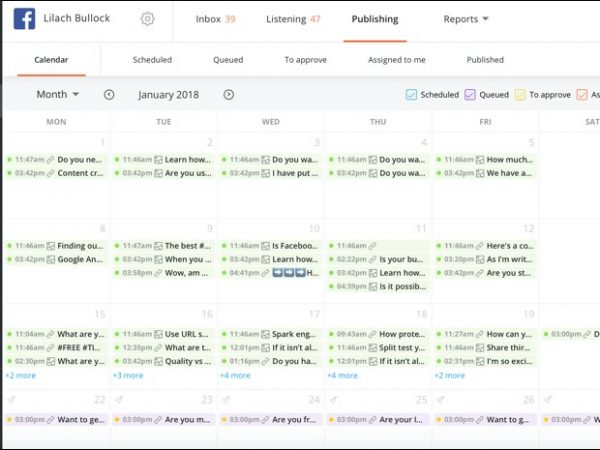Toggle the Scheduled filter checkbox

coord(411,95)
